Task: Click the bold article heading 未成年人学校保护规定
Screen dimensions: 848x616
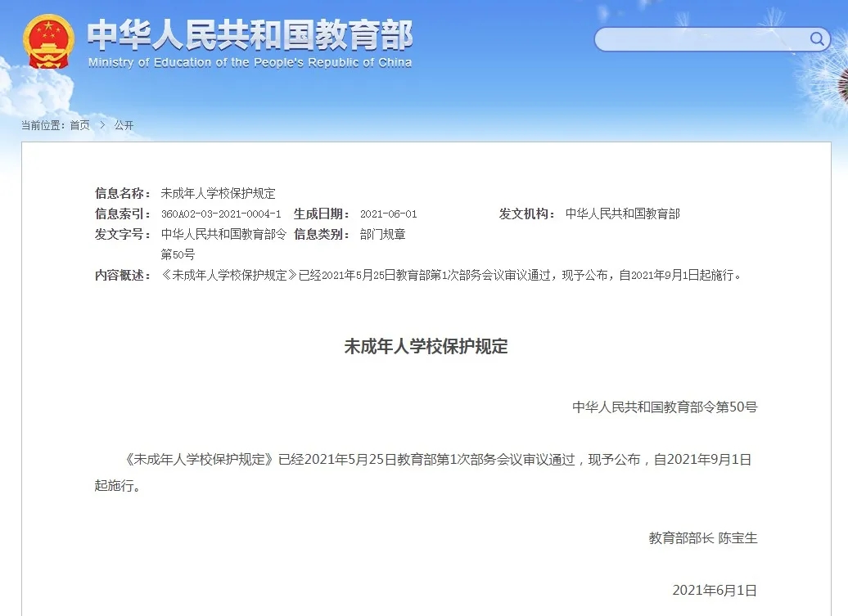Action: [x=426, y=346]
